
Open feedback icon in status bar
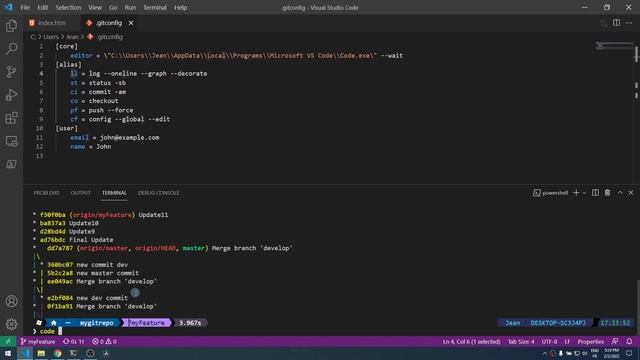[615, 342]
